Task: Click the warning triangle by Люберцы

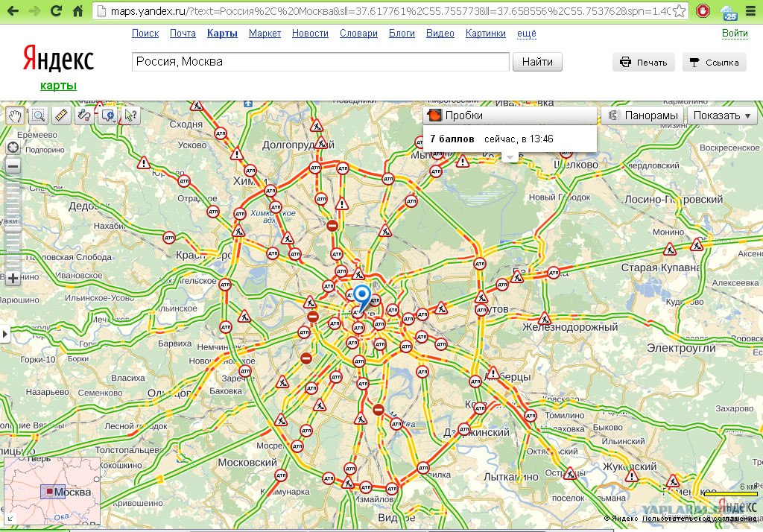Action: point(493,373)
